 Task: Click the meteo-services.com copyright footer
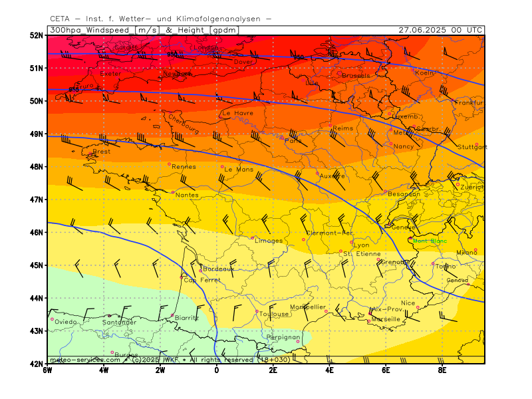(x=170, y=360)
